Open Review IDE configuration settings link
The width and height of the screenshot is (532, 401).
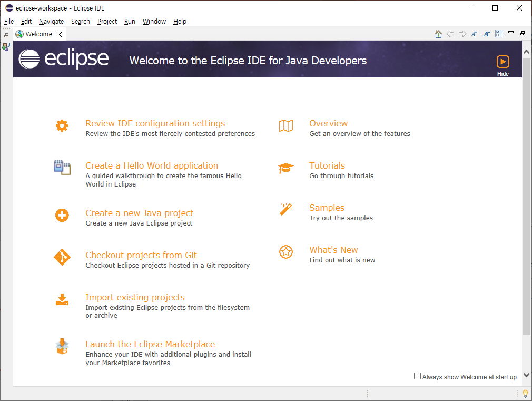point(155,123)
